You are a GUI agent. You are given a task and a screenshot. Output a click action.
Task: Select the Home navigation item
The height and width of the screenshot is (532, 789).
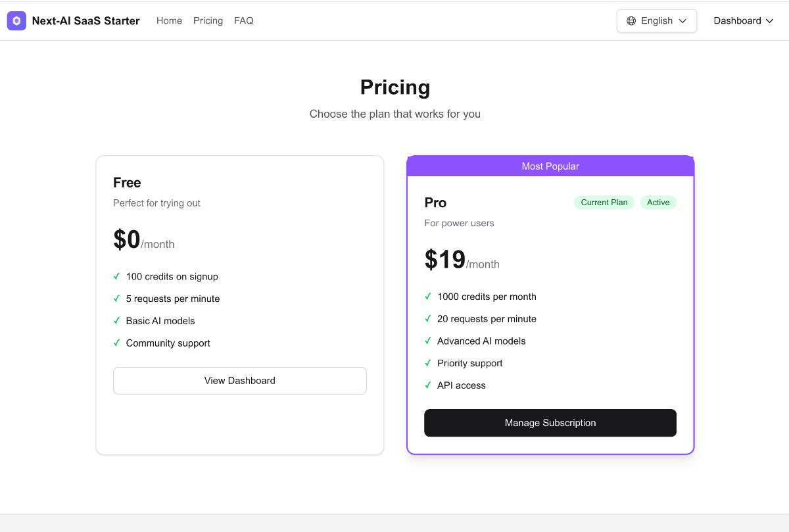tap(169, 20)
